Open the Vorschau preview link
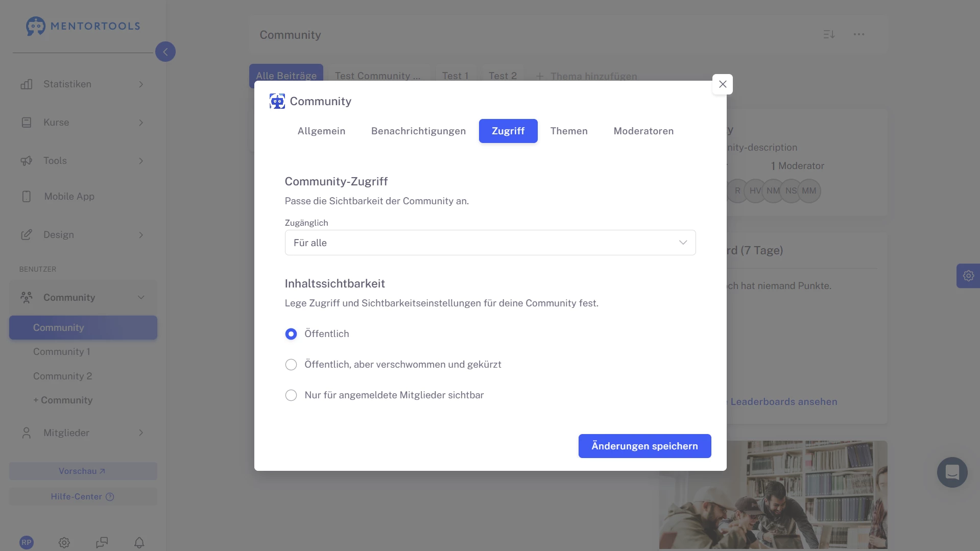 pyautogui.click(x=83, y=471)
